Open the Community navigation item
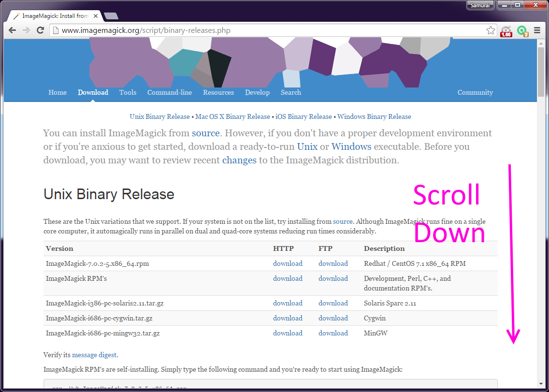 475,92
